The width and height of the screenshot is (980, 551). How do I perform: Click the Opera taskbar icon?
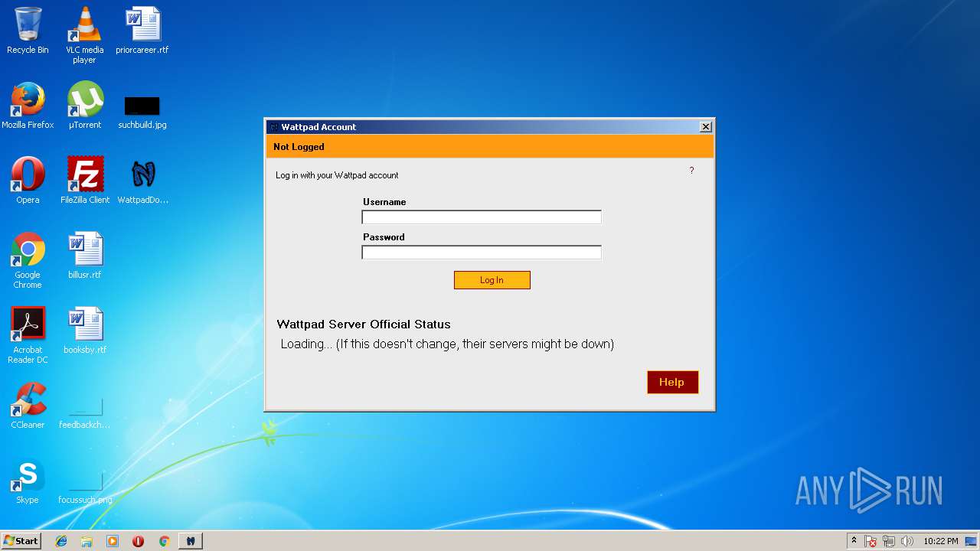[138, 541]
